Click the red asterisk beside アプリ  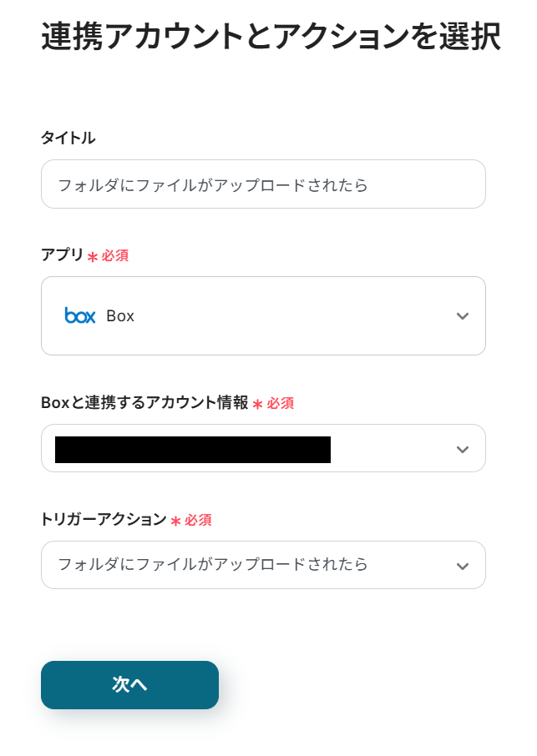(92, 257)
